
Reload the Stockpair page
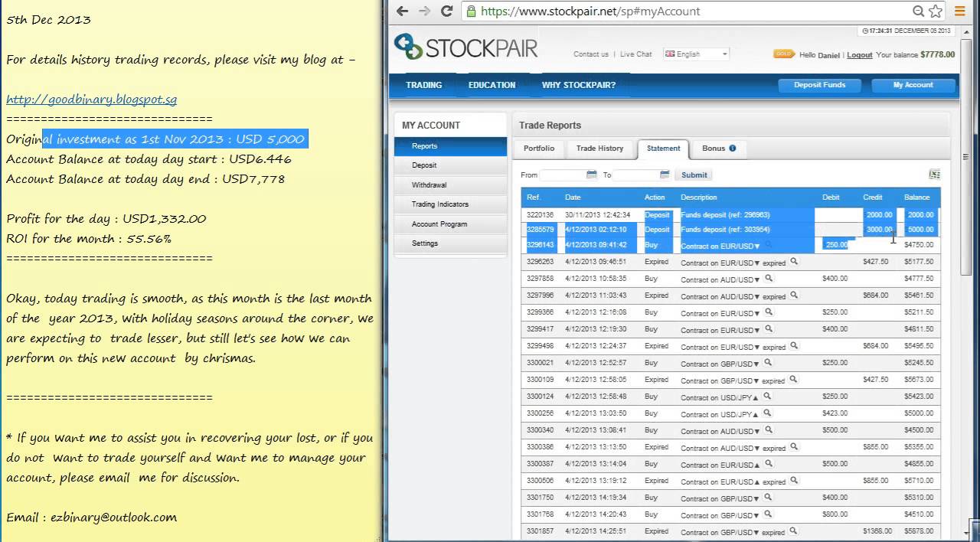click(447, 11)
